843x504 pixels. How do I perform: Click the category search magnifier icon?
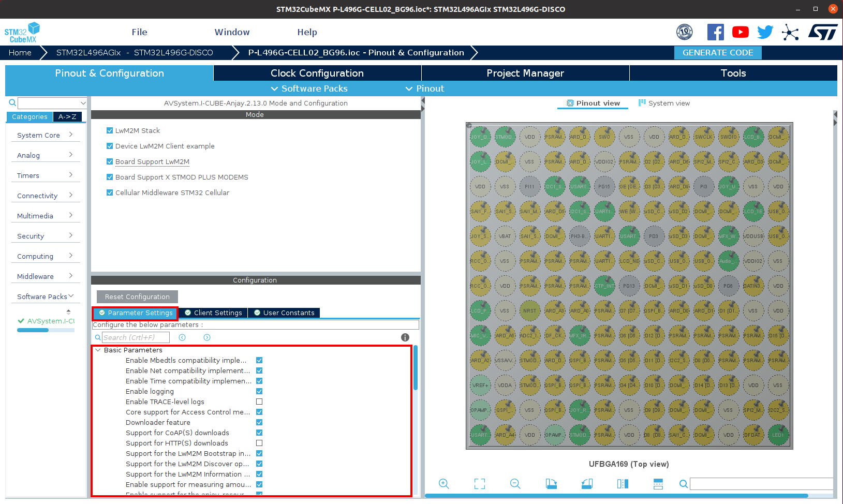click(12, 102)
